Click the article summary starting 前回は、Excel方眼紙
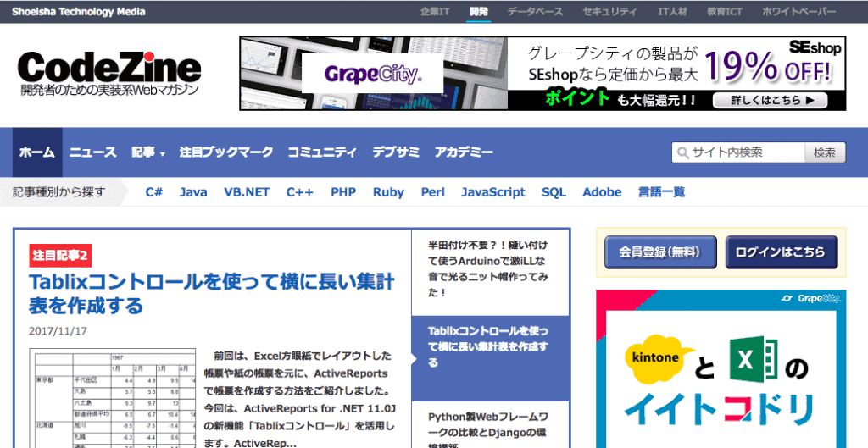The height and width of the screenshot is (448, 868). pos(299,400)
